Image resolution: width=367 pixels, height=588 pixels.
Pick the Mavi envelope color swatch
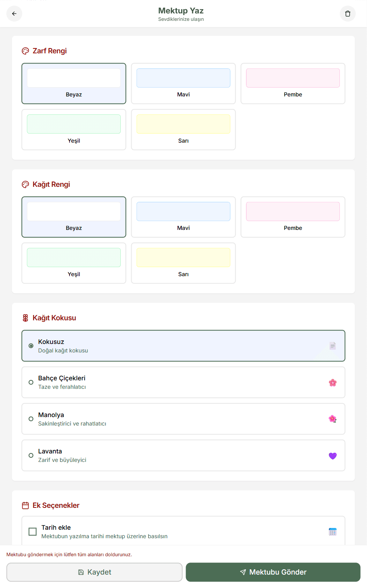pos(183,84)
